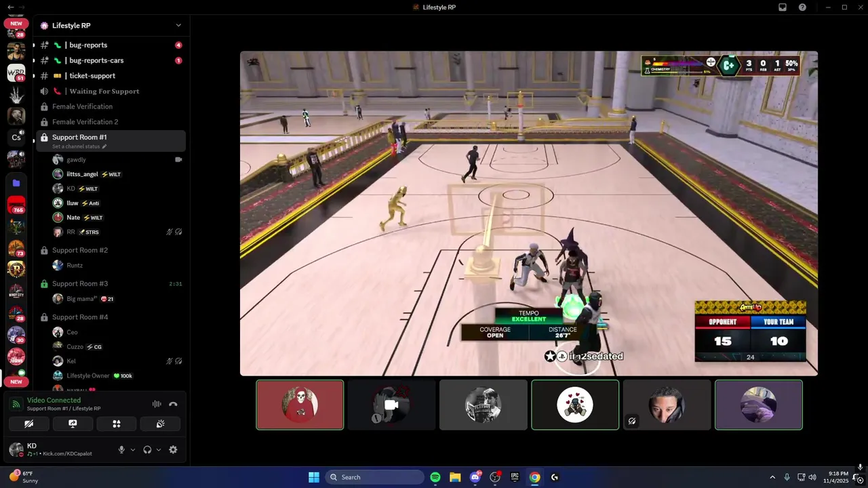868x488 pixels.
Task: Show hidden system tray icons
Action: 772,477
